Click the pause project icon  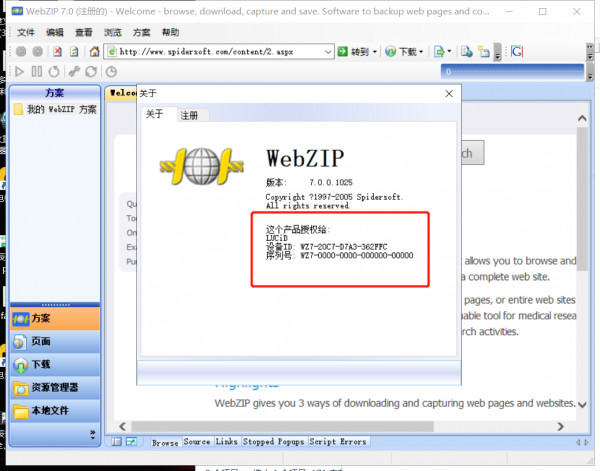pyautogui.click(x=37, y=72)
